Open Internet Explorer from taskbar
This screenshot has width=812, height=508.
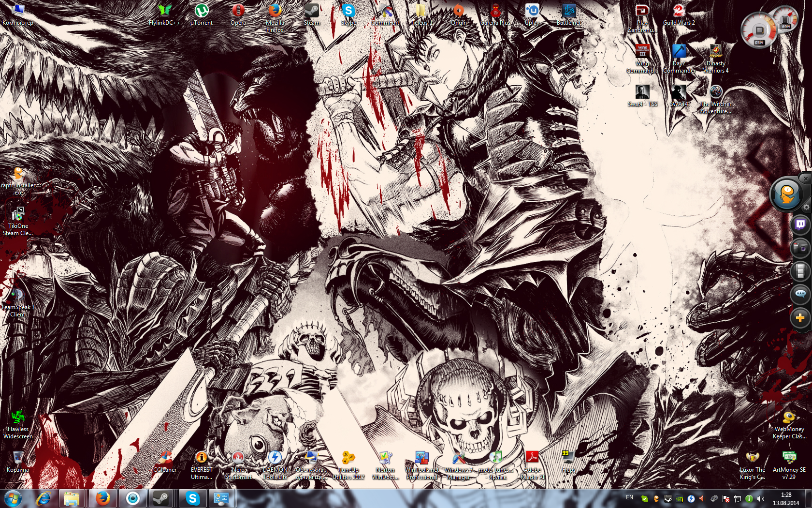coord(43,498)
